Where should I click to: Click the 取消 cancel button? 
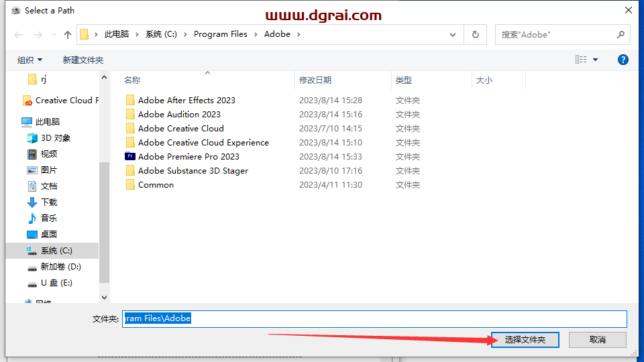click(597, 340)
